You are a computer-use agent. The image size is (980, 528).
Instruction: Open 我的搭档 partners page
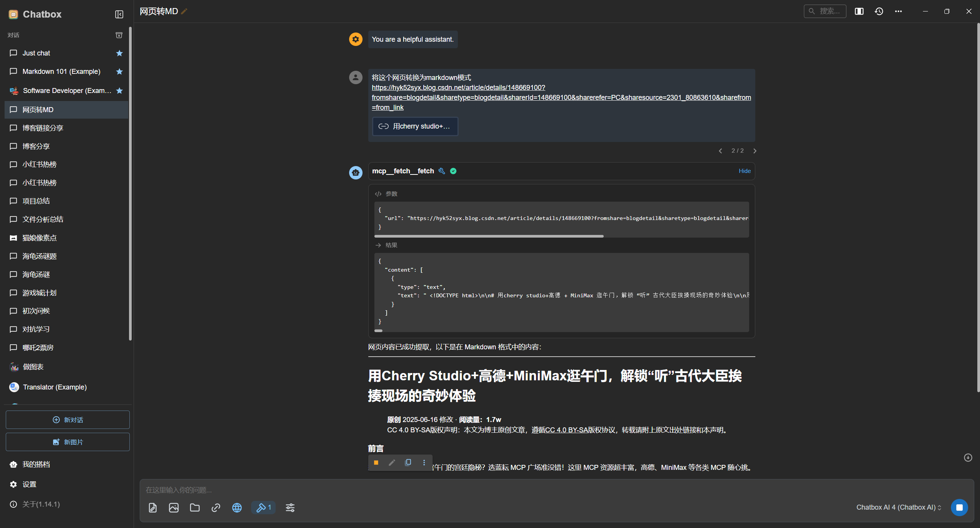point(67,464)
